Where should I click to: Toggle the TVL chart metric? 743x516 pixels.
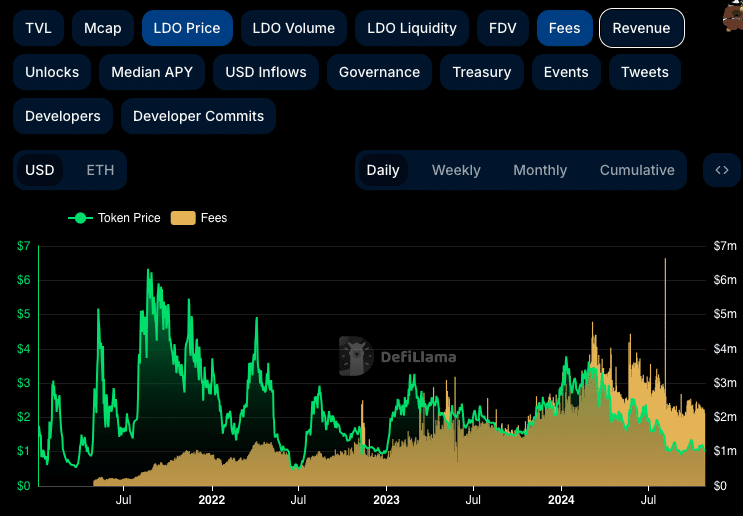[x=38, y=28]
